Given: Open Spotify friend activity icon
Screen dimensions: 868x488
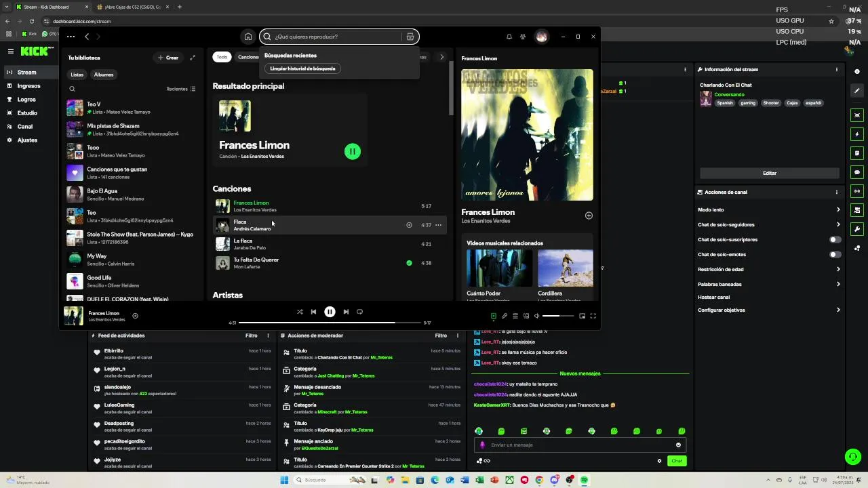Looking at the screenshot, I should (x=523, y=37).
